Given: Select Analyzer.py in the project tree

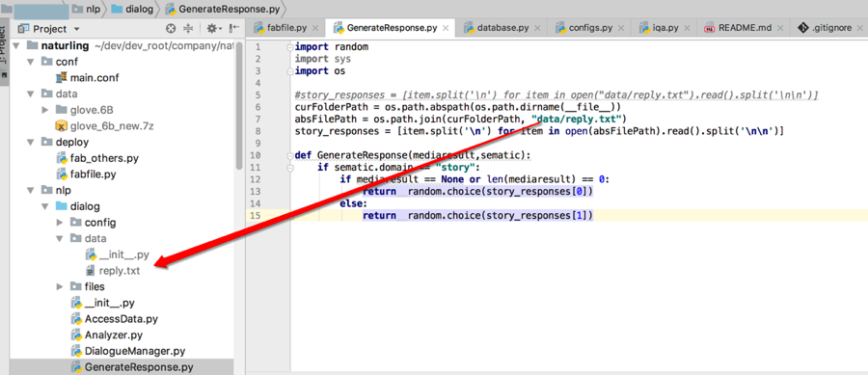Looking at the screenshot, I should 107,335.
